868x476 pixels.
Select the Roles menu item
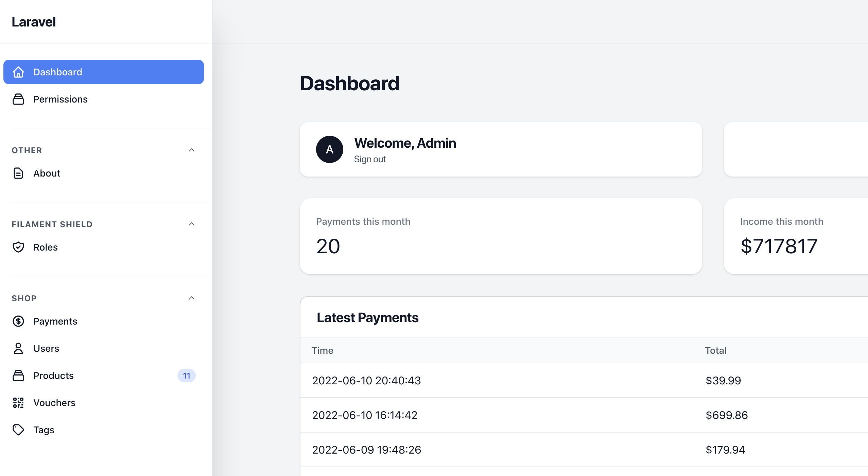pyautogui.click(x=45, y=247)
